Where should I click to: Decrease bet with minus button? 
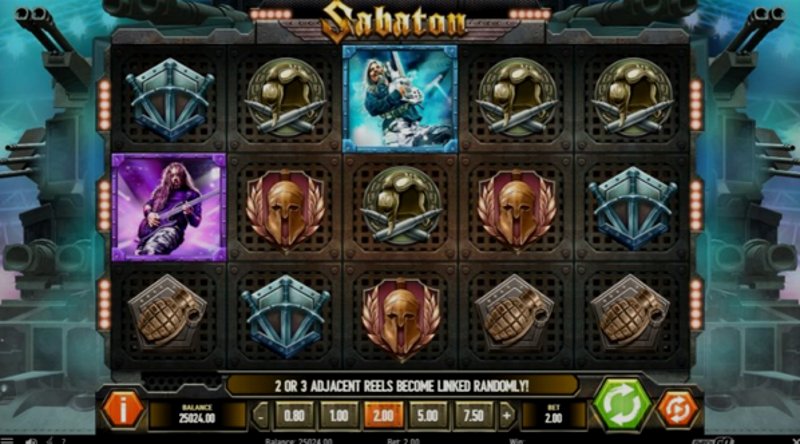pyautogui.click(x=261, y=416)
